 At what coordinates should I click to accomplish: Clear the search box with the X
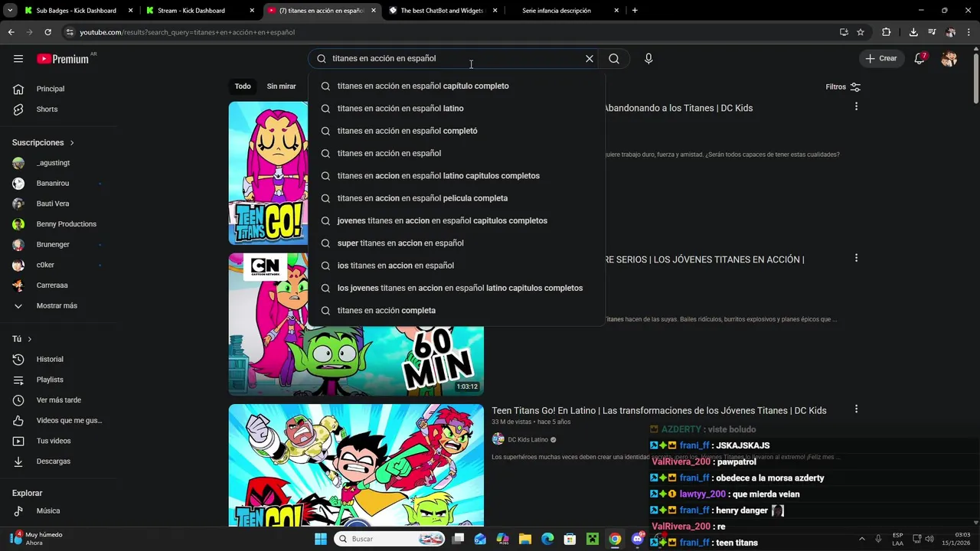590,59
